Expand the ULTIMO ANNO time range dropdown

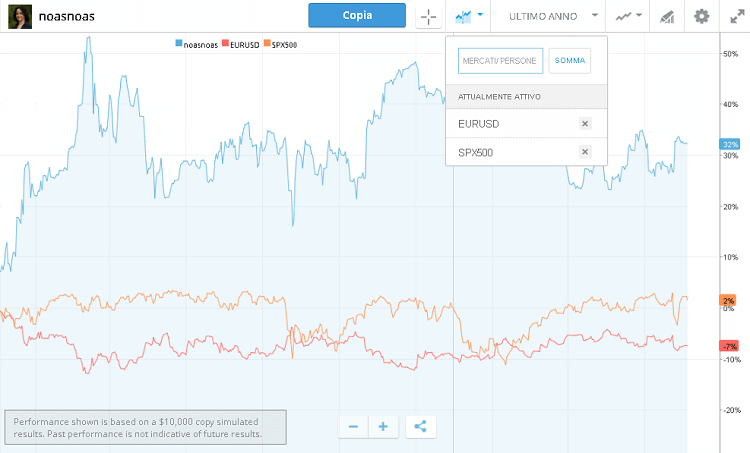pyautogui.click(x=554, y=16)
